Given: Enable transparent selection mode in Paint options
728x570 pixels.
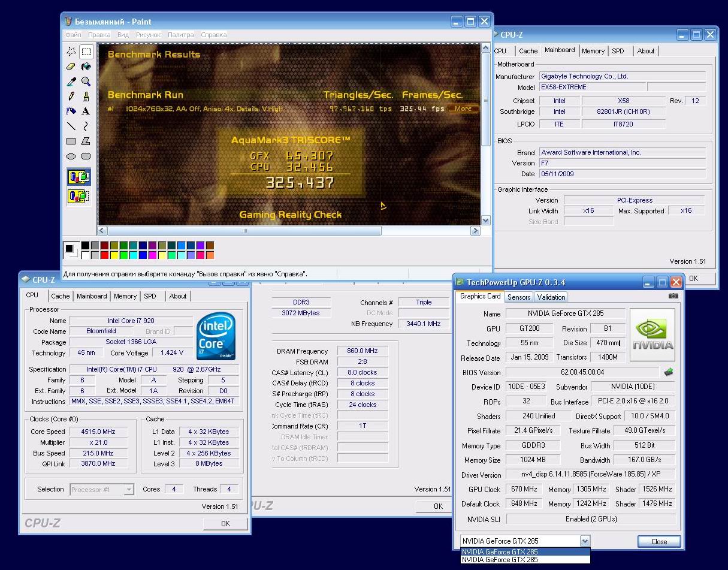Looking at the screenshot, I should 79,195.
